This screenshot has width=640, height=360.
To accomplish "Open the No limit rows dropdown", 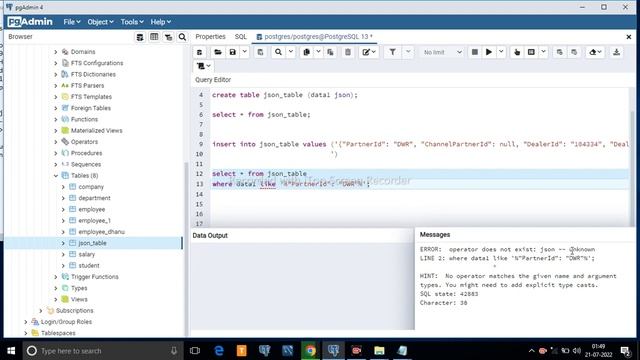I will click(442, 52).
